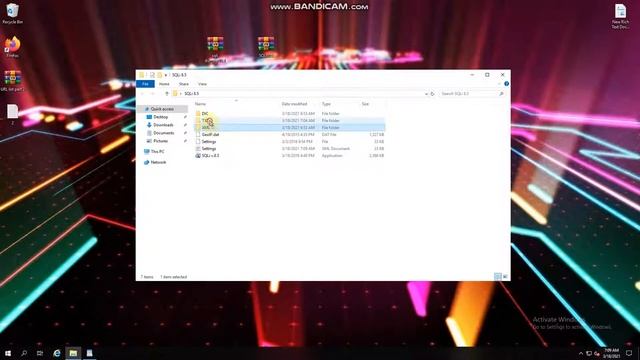Click the Properties quick access toolbar icon

152,75
